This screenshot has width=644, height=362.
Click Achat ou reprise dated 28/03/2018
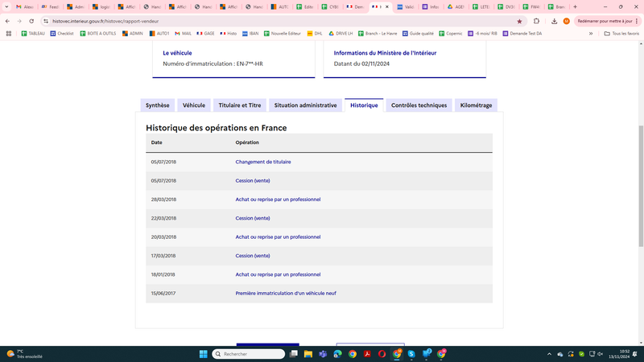[x=278, y=199]
